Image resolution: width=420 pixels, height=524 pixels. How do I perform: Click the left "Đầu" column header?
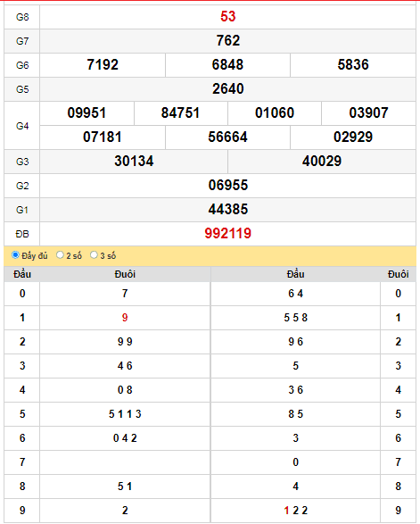pyautogui.click(x=22, y=274)
